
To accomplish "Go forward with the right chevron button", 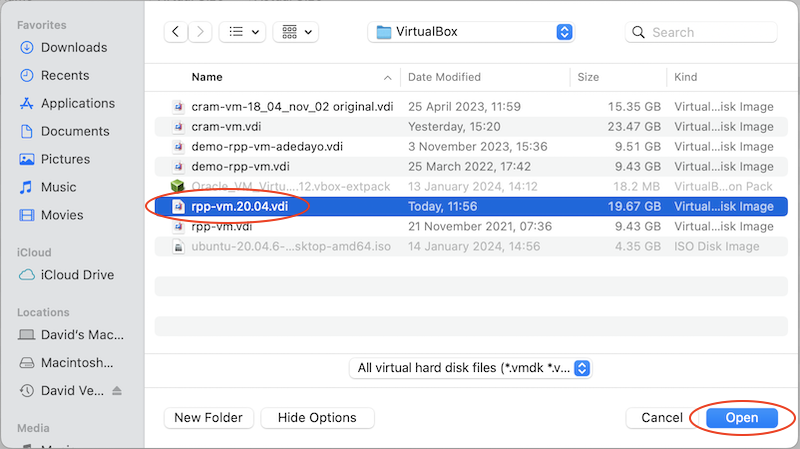I will pyautogui.click(x=200, y=32).
